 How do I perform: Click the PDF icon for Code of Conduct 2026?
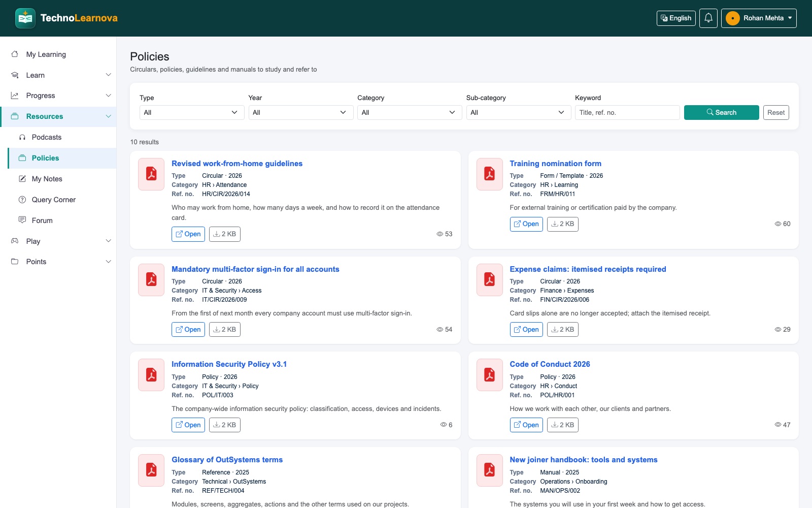tap(490, 375)
